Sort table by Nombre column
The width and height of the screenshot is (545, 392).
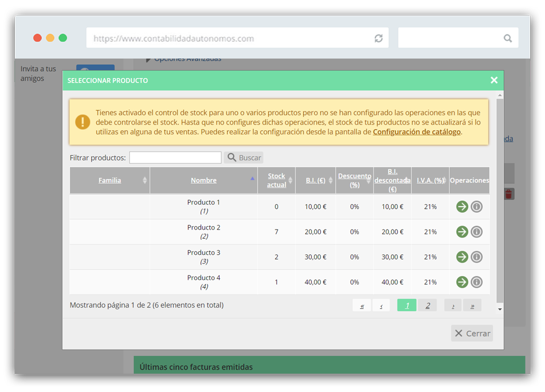point(204,180)
